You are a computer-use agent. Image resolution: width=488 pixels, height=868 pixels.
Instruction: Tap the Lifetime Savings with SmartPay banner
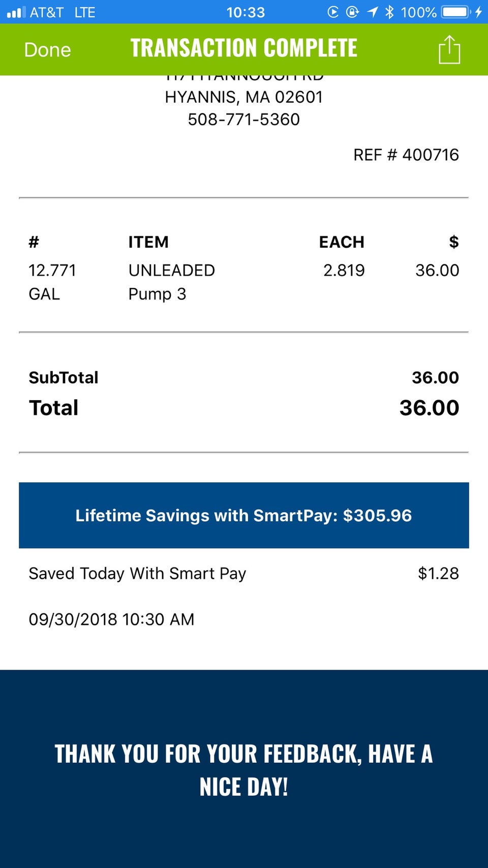(243, 515)
